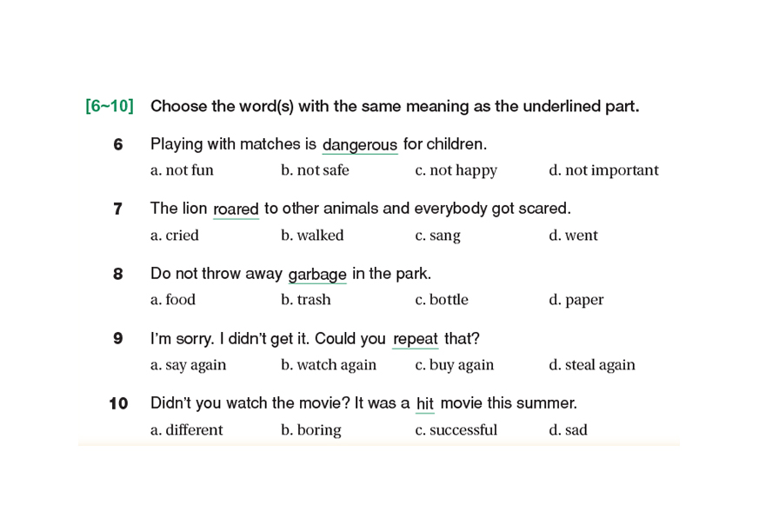This screenshot has height=532, width=759.
Task: Select 'b. trash' for question 8
Action: point(306,300)
